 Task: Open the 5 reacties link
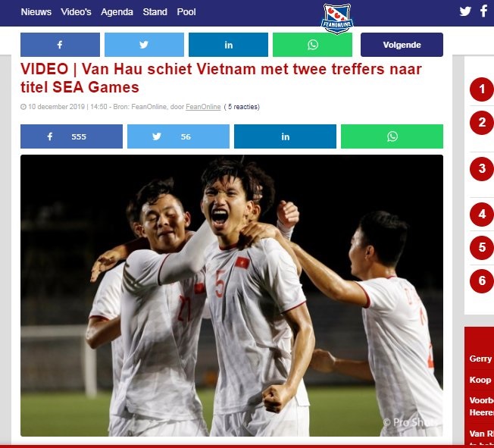click(x=242, y=107)
